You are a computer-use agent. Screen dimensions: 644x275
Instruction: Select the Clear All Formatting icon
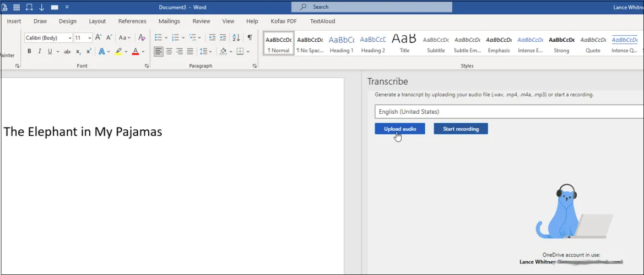(x=142, y=37)
